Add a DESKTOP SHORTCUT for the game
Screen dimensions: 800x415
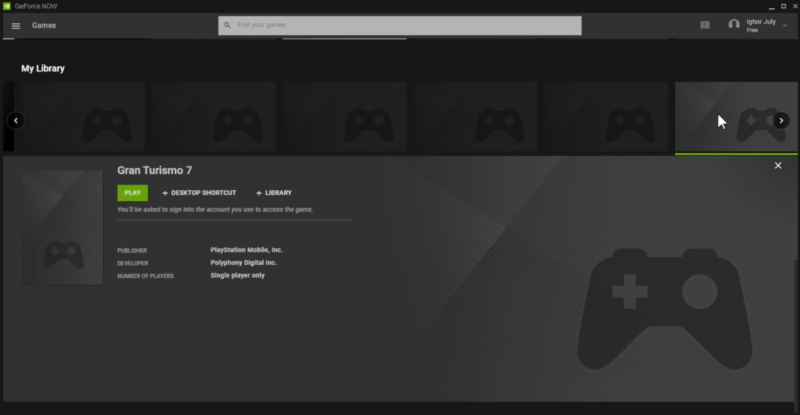pos(199,193)
